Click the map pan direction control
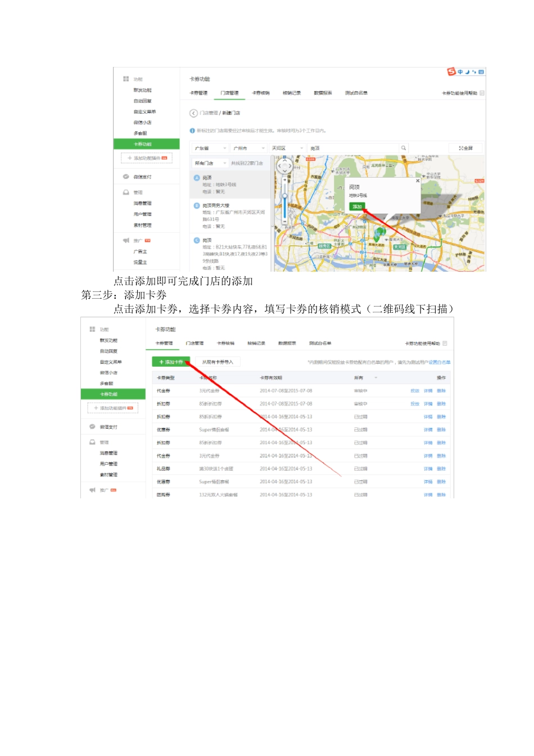534x756 pixels. [x=284, y=166]
